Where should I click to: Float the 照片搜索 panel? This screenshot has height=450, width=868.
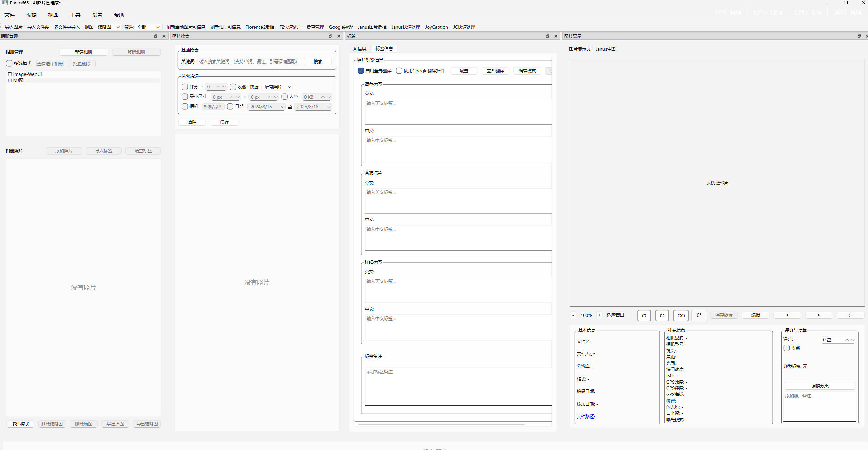click(x=330, y=36)
